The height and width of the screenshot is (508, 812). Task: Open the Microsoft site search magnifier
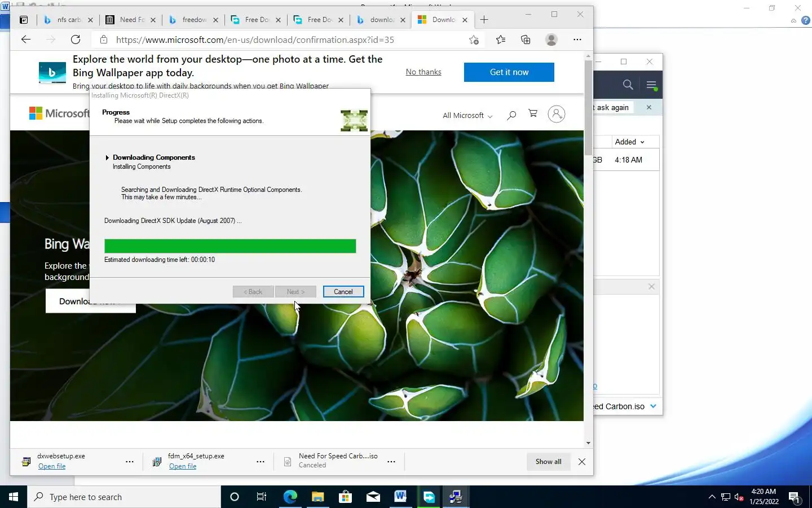coord(511,115)
